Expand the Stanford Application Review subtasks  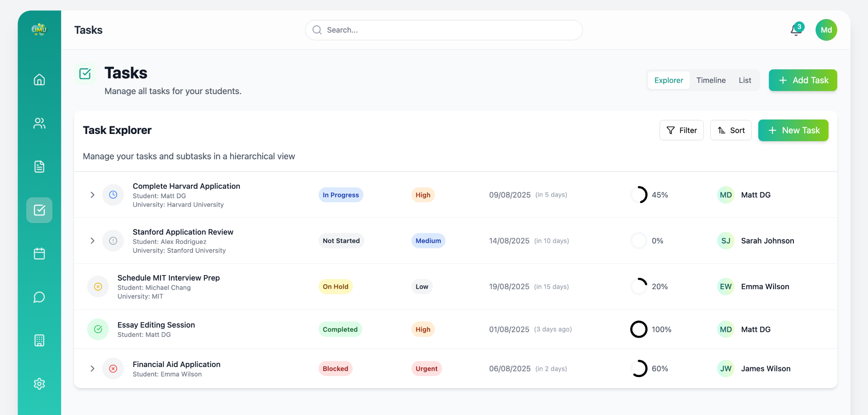coord(92,241)
